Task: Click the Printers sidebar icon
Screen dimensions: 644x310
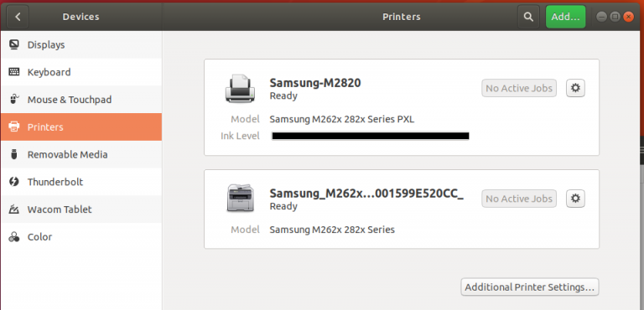Action: pos(14,127)
